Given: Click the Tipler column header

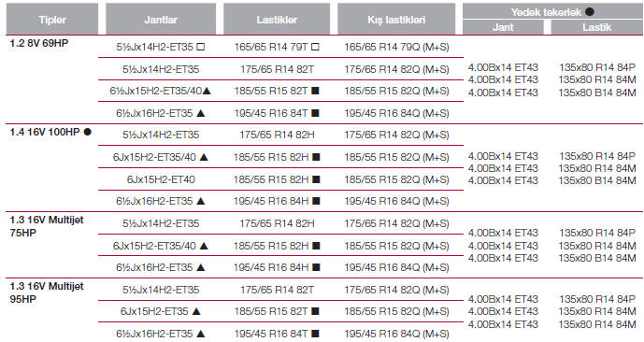Looking at the screenshot, I should 52,19.
